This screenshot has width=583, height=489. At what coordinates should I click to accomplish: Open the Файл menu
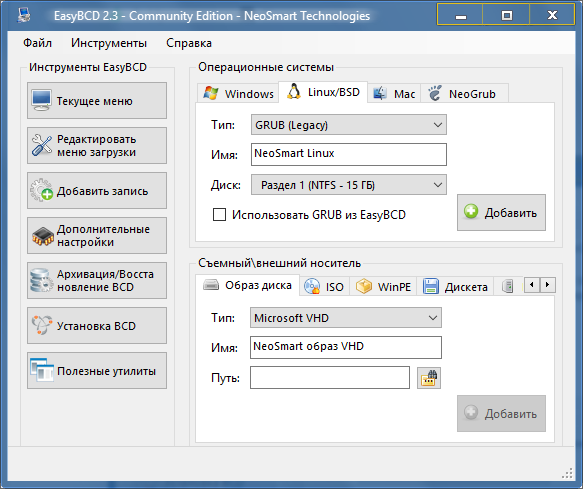37,43
